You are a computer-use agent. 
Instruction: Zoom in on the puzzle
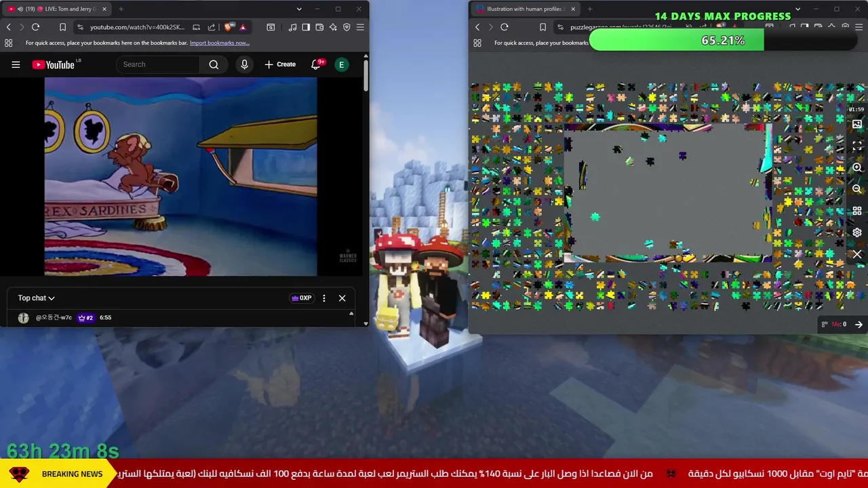857,167
